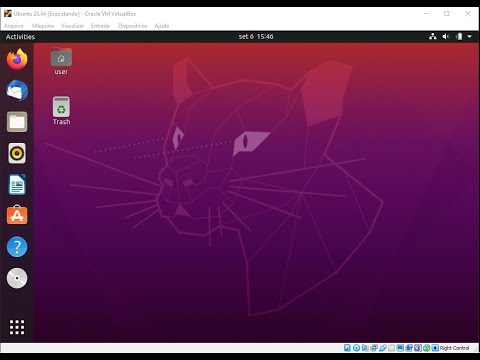Launch Firefox from the Ubuntu dock
Viewport: 480px width, 360px height.
17,59
